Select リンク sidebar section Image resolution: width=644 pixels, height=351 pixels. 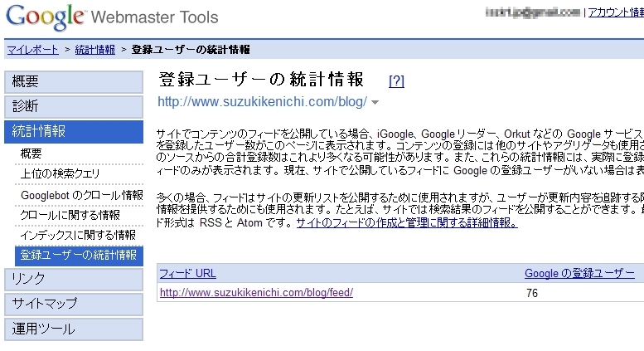coord(74,279)
